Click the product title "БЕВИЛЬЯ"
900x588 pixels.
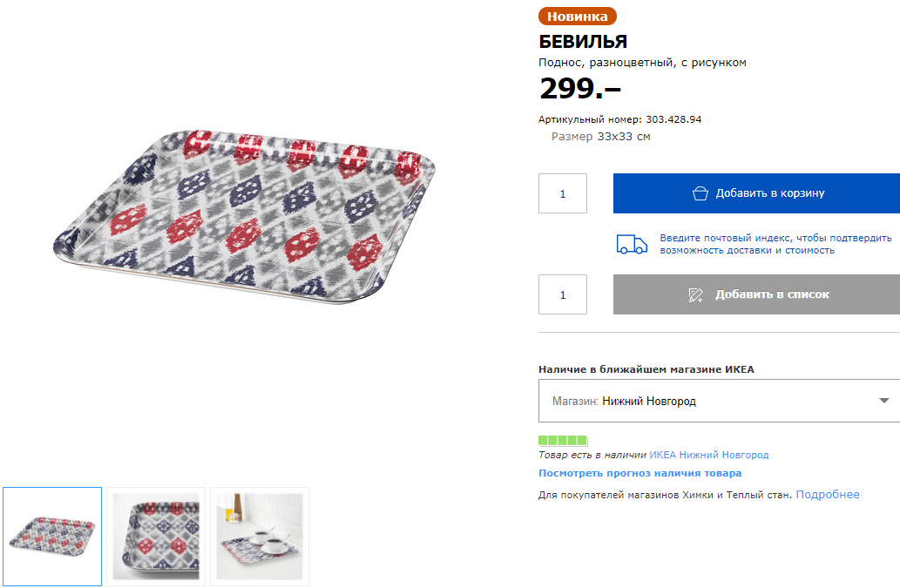583,41
